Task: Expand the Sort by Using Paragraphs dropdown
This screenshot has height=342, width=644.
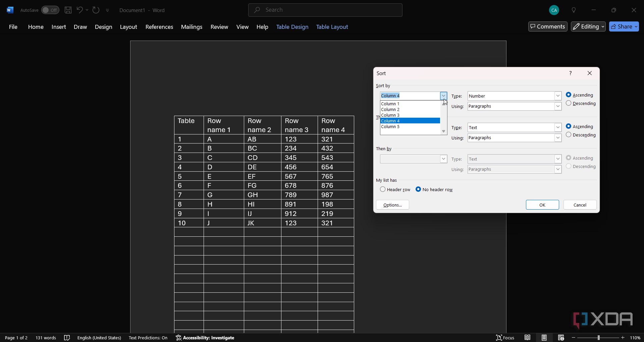Action: pos(558,106)
